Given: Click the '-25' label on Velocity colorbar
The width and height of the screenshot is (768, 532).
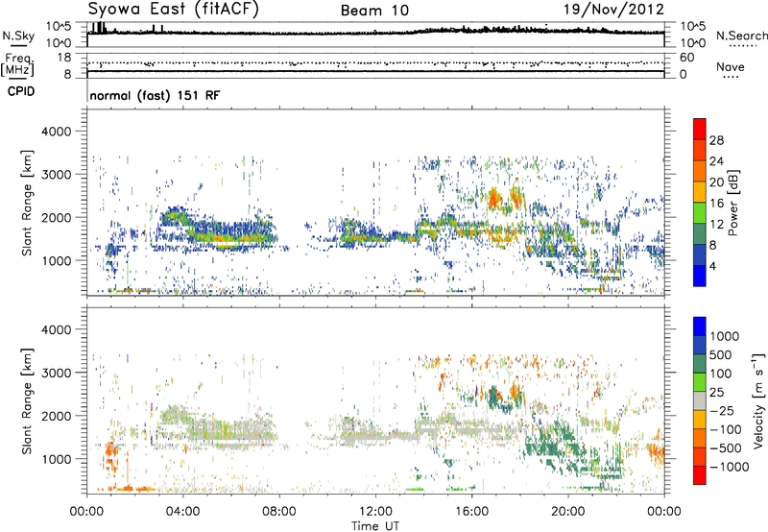Looking at the screenshot, I should tap(722, 411).
